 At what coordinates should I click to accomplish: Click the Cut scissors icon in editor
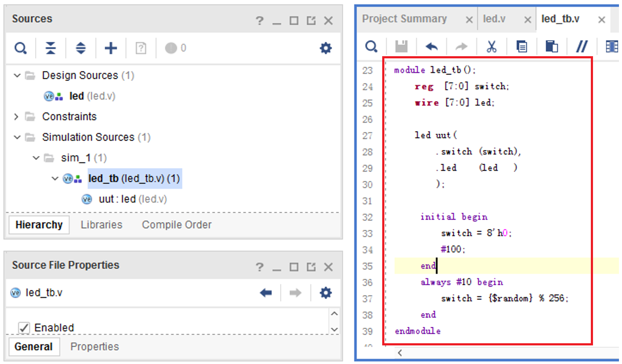click(491, 47)
